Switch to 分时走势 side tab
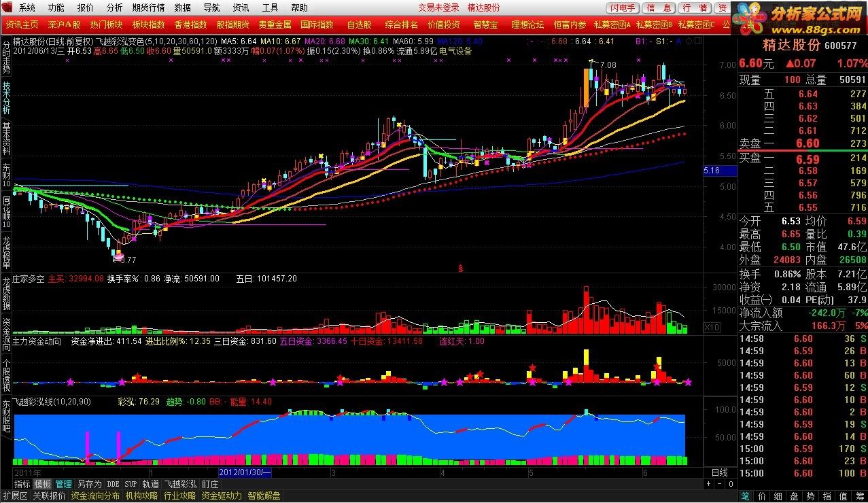The image size is (868, 503). [x=6, y=56]
